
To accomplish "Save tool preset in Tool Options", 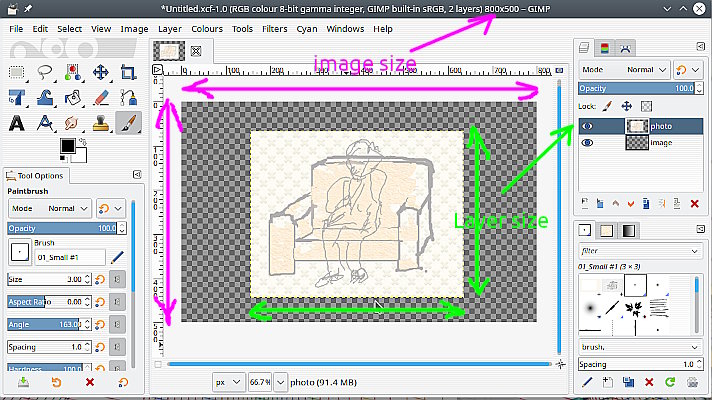I will point(24,382).
